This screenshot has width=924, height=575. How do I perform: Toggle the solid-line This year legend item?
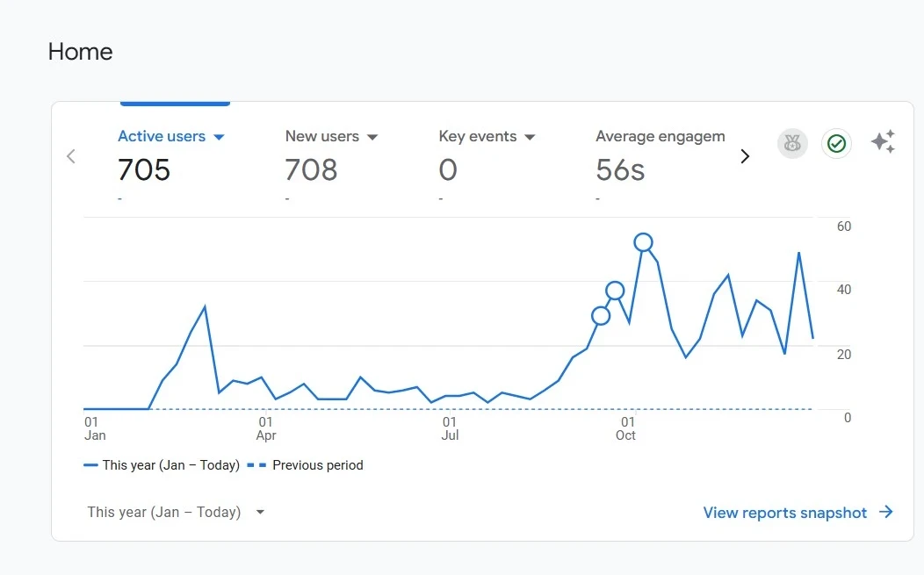click(x=162, y=465)
